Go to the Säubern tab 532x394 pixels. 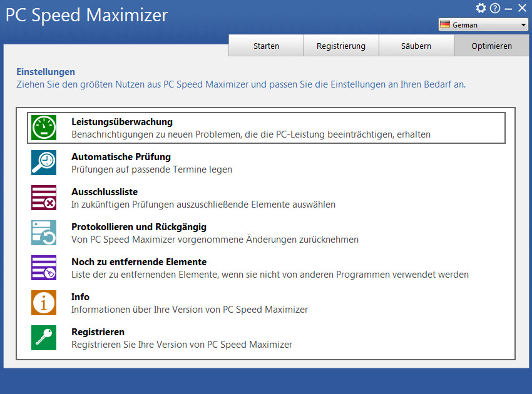point(416,46)
